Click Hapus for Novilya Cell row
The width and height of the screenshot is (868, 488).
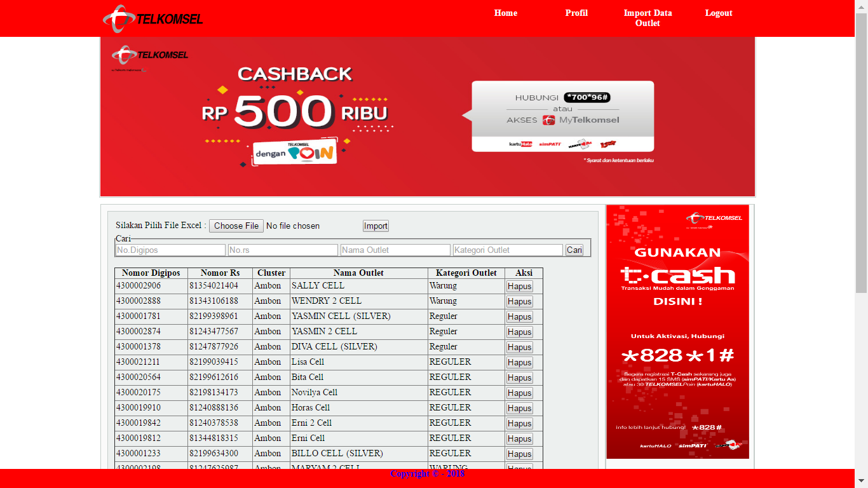click(519, 393)
